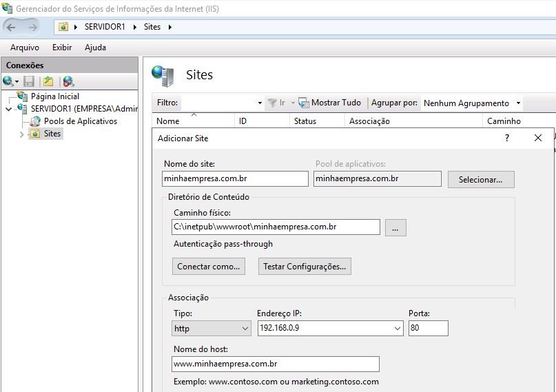The width and height of the screenshot is (556, 392).
Task: Collapse the SERVIDOR1 tree node
Action: click(9, 109)
